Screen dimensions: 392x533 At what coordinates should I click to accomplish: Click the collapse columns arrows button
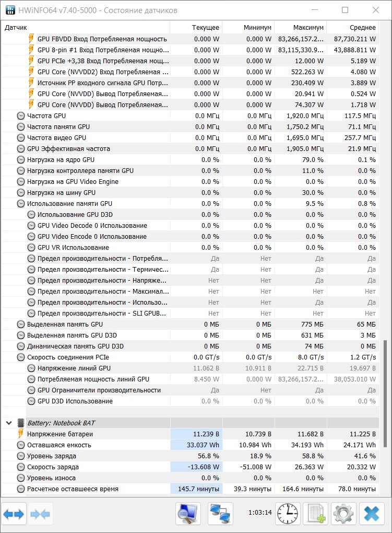[40, 514]
